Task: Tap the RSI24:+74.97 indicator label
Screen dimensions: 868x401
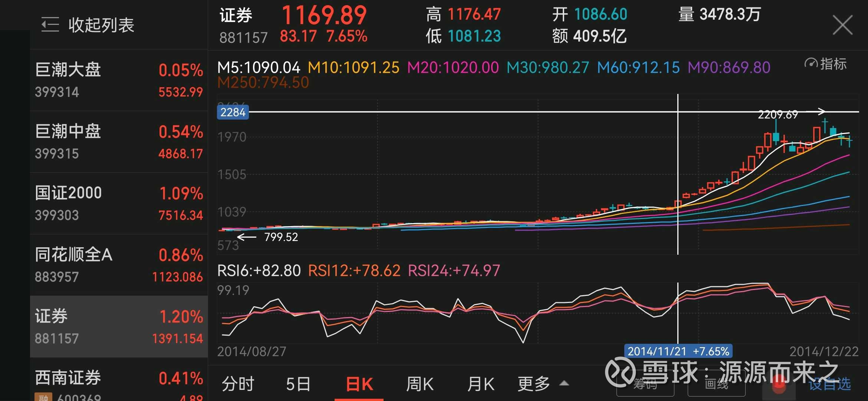Action: [454, 271]
